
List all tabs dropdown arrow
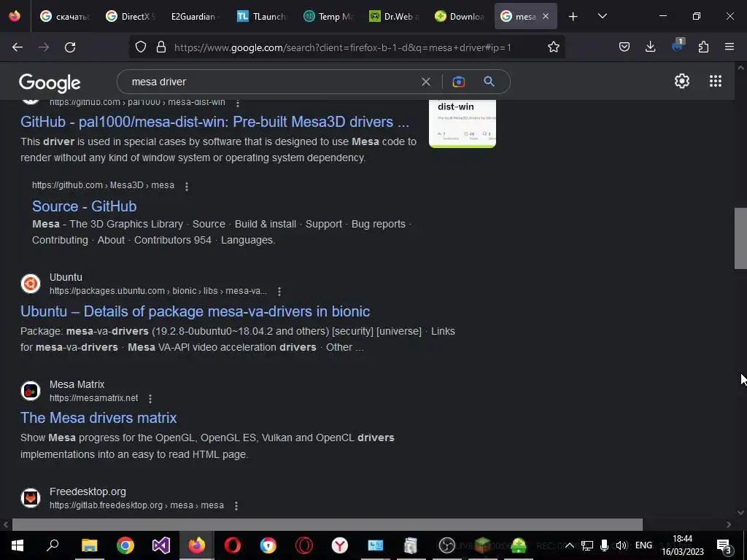[x=602, y=17]
